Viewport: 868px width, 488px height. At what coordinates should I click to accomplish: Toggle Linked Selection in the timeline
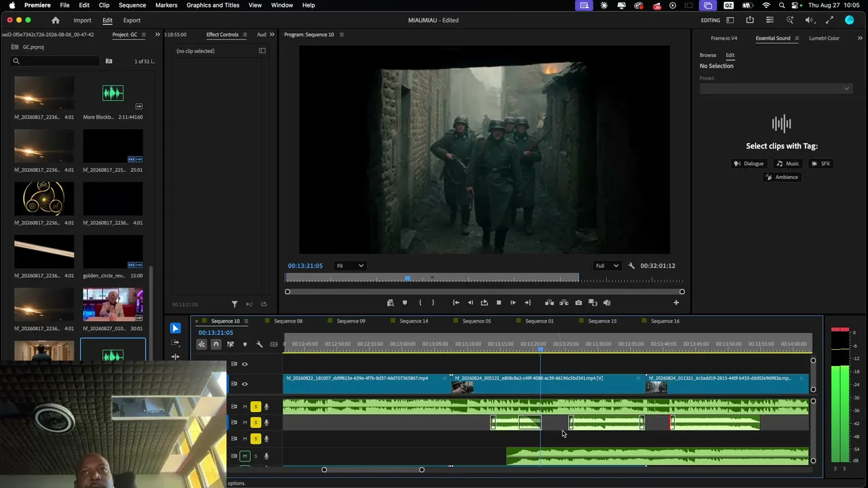(x=231, y=344)
